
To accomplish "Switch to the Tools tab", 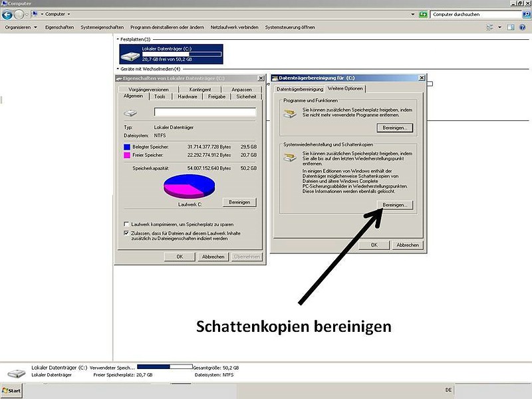I will pos(160,96).
